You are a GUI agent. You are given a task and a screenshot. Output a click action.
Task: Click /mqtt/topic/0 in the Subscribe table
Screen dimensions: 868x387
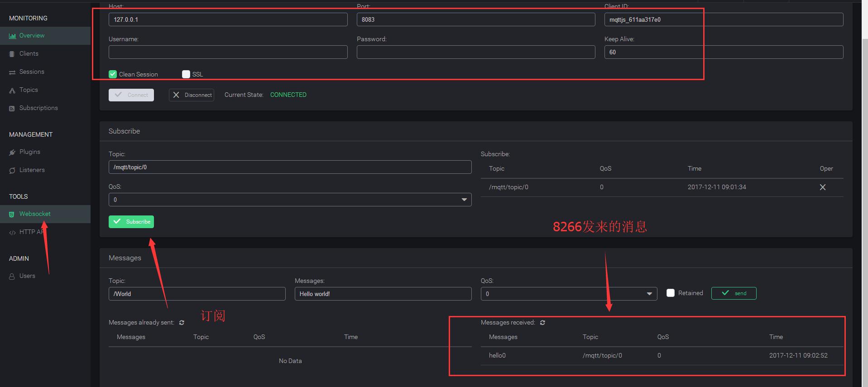[508, 187]
